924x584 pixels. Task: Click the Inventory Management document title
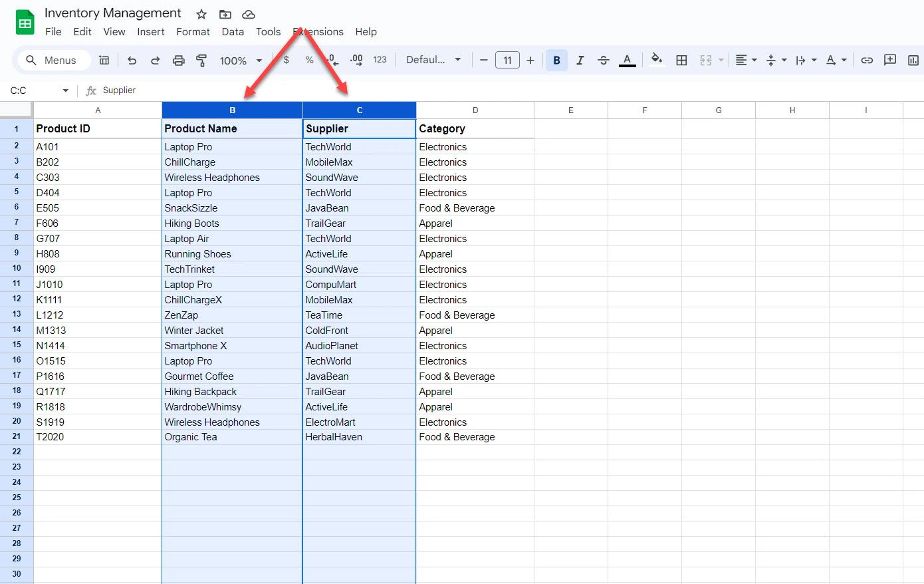[112, 13]
